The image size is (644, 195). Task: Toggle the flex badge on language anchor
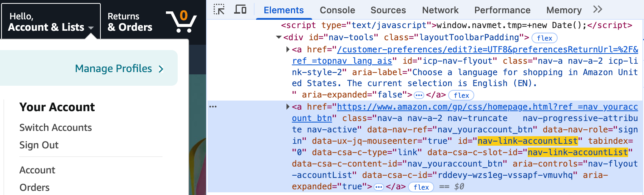point(461,95)
